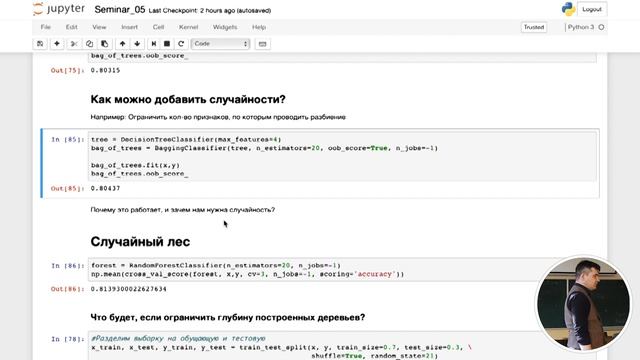Click the kernel idle indicator circle
This screenshot has width=640, height=360.
click(x=601, y=27)
